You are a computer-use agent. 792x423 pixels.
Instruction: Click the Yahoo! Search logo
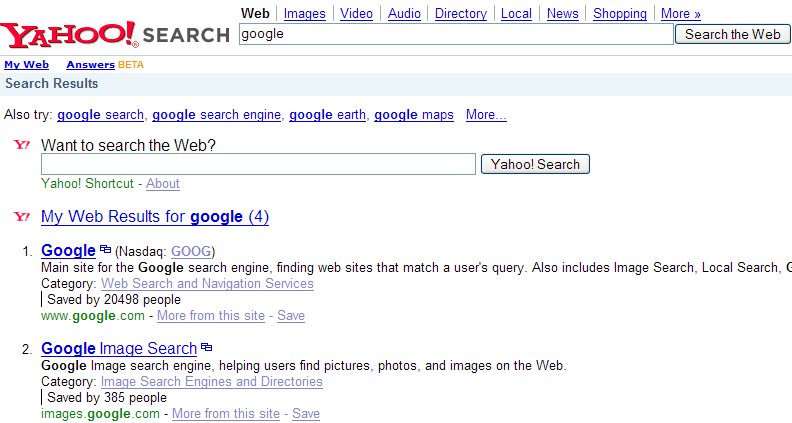point(115,35)
